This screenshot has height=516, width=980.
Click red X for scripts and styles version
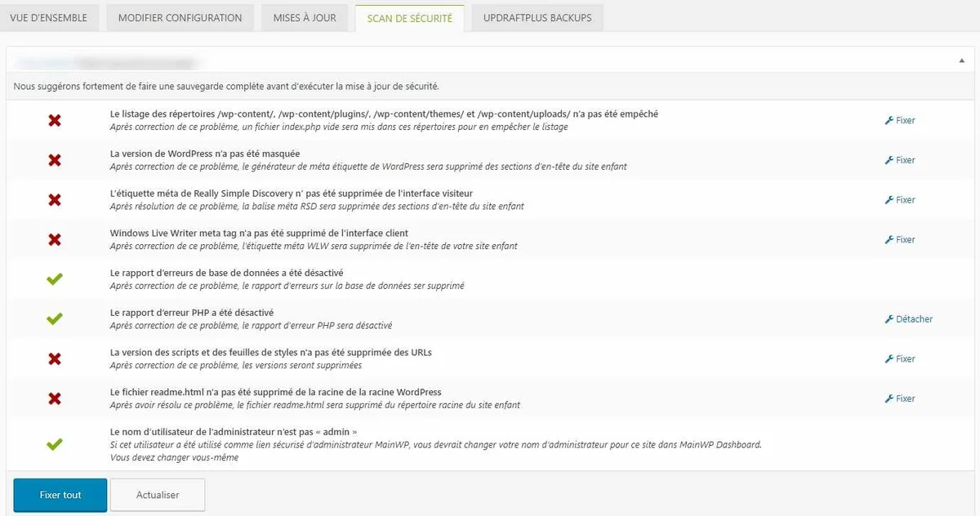[54, 359]
